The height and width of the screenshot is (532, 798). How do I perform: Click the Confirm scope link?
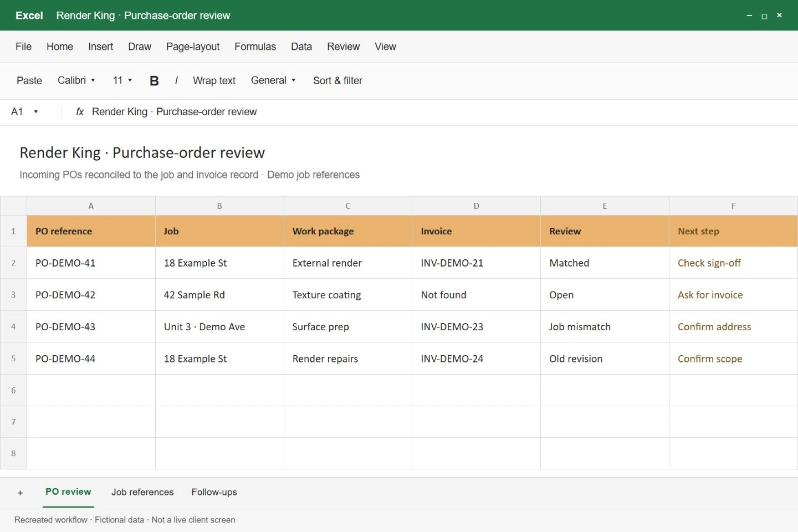[x=710, y=359]
